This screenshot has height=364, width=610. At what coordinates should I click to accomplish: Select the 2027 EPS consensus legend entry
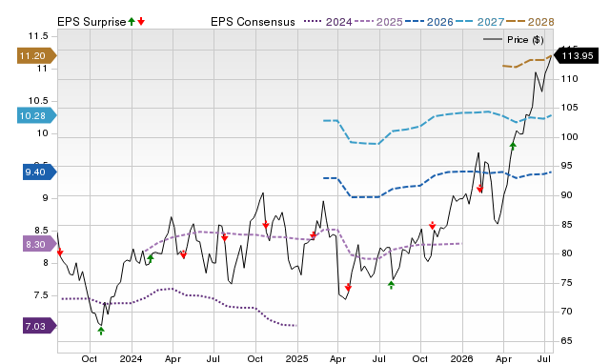(x=479, y=22)
